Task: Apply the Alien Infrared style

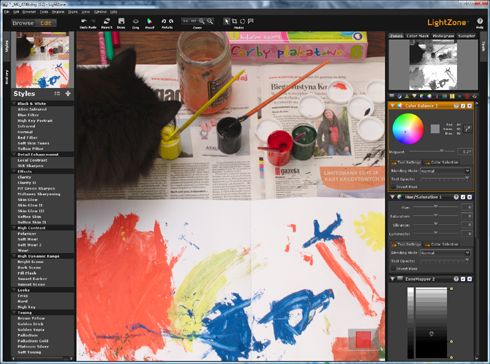Action: click(32, 109)
